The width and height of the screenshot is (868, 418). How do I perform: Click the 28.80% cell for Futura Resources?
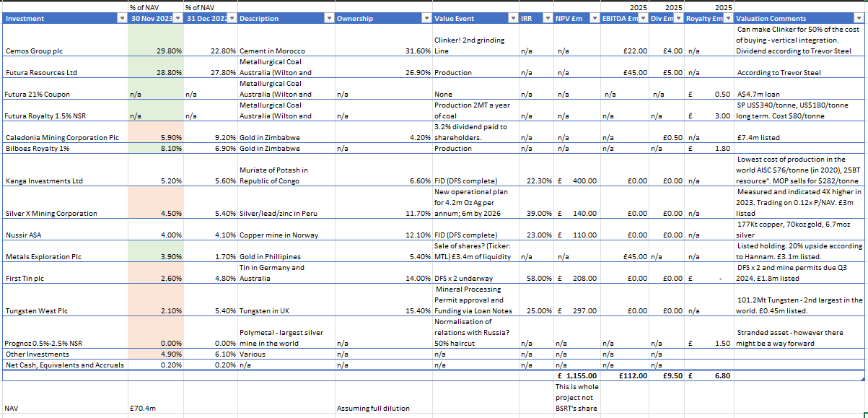(156, 67)
